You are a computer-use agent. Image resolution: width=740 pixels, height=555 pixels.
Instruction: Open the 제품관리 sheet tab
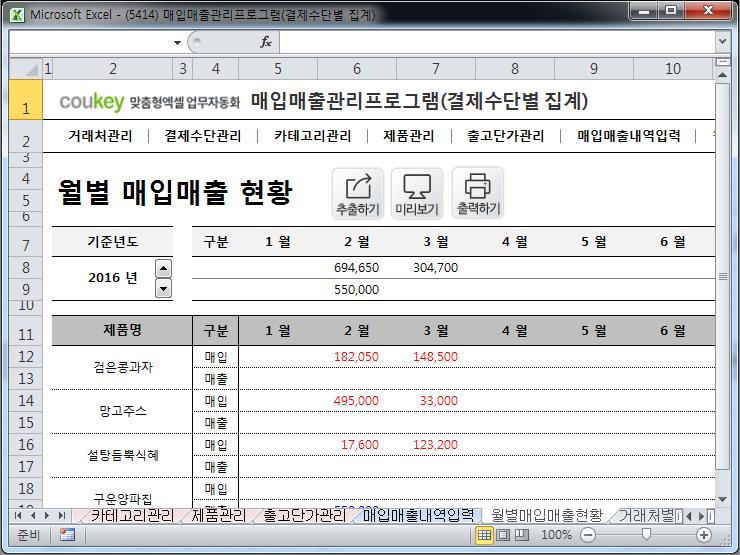219,515
